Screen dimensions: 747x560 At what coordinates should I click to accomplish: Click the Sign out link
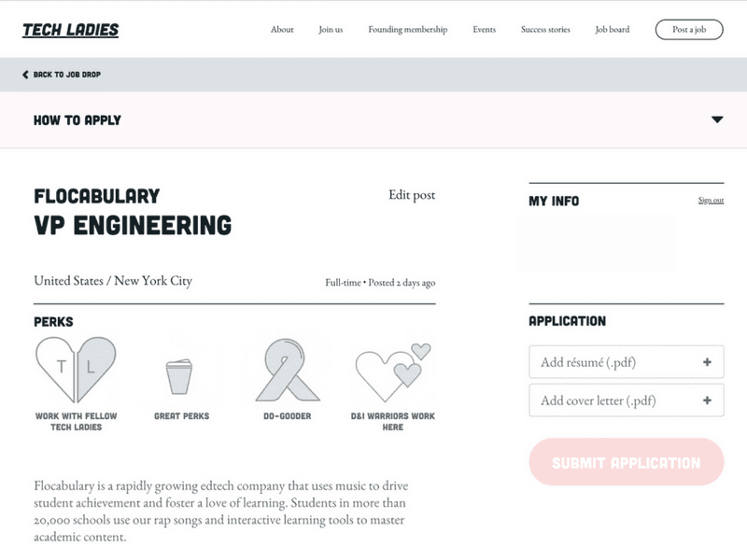click(x=711, y=201)
